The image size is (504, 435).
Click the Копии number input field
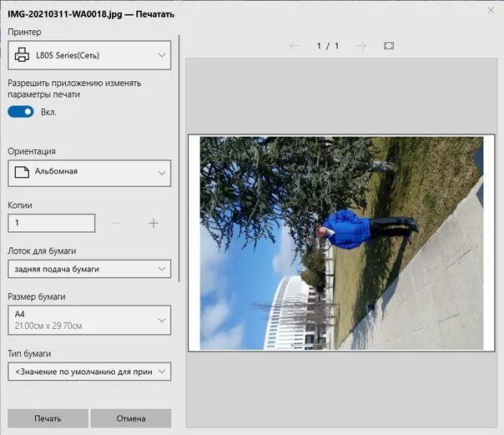click(x=52, y=223)
